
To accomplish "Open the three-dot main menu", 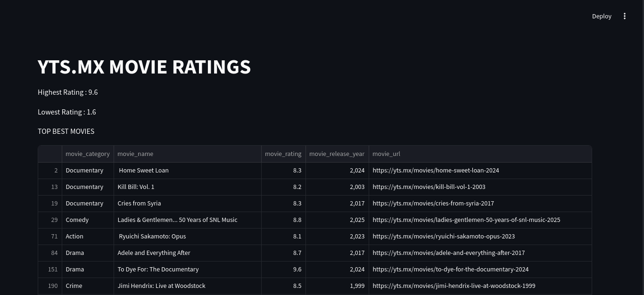I will (625, 16).
